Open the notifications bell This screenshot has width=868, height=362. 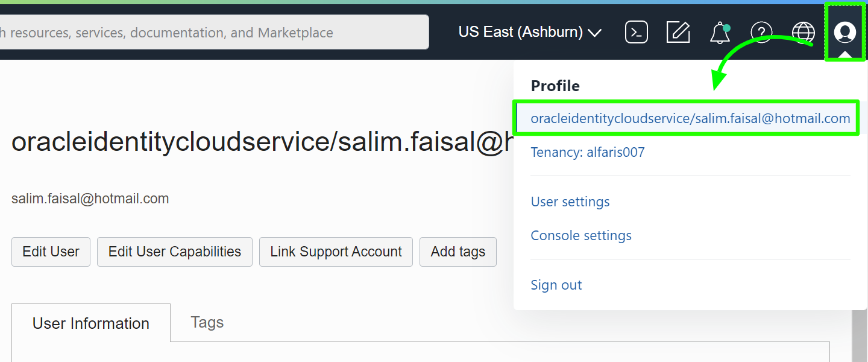coord(720,33)
